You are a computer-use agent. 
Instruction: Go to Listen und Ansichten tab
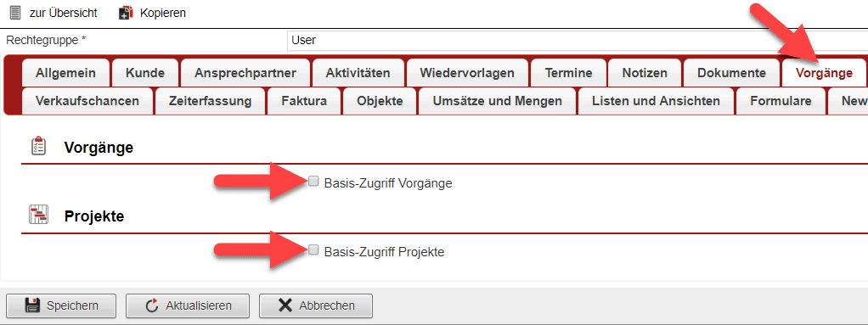coord(656,101)
